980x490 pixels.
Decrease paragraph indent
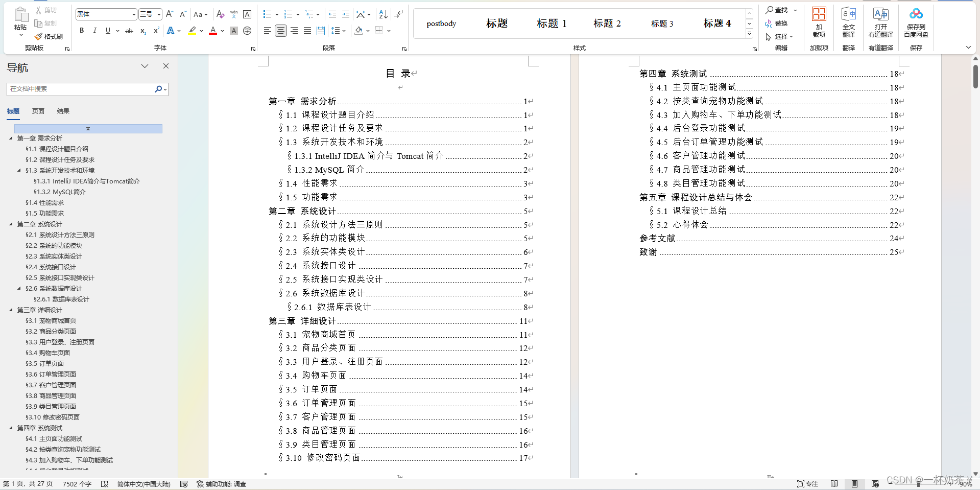point(332,14)
